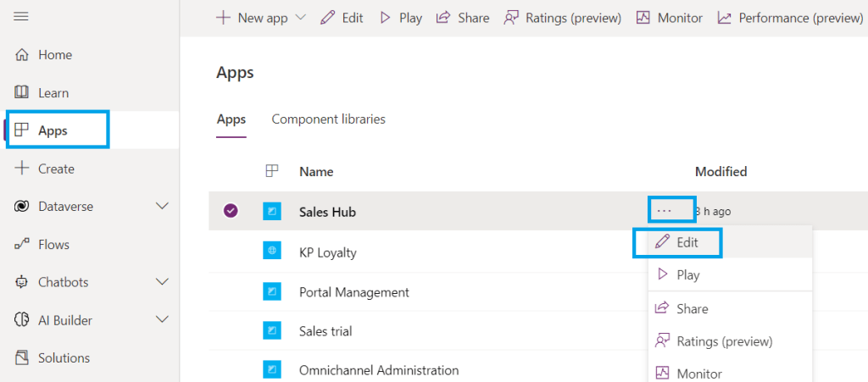This screenshot has width=868, height=382.
Task: Expand the Dataverse section chevron
Action: tap(164, 207)
